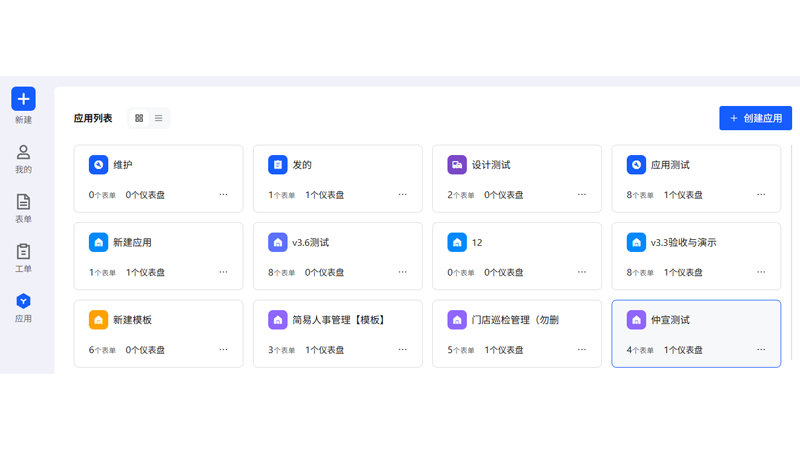The width and height of the screenshot is (800, 450).
Task: Click 5个表单 count on 门店巡检管理 card
Action: point(461,350)
